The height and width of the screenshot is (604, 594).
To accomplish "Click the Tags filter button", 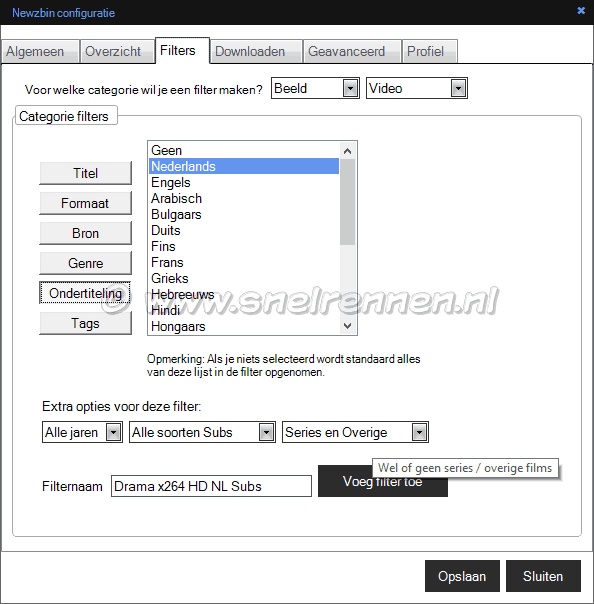I will tap(86, 324).
